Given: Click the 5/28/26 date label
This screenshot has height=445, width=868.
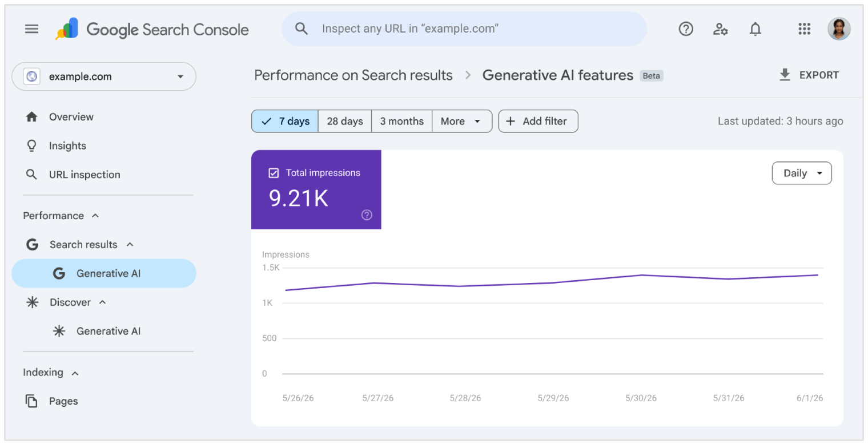Looking at the screenshot, I should (465, 398).
